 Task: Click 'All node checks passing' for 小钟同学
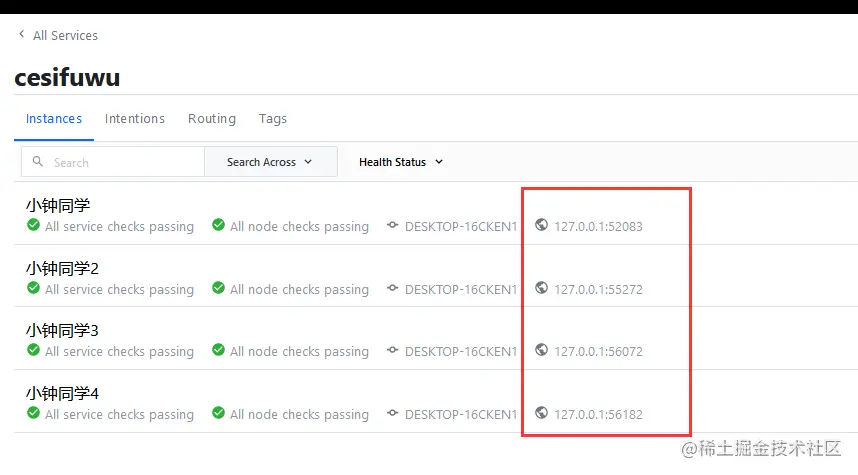coord(299,227)
